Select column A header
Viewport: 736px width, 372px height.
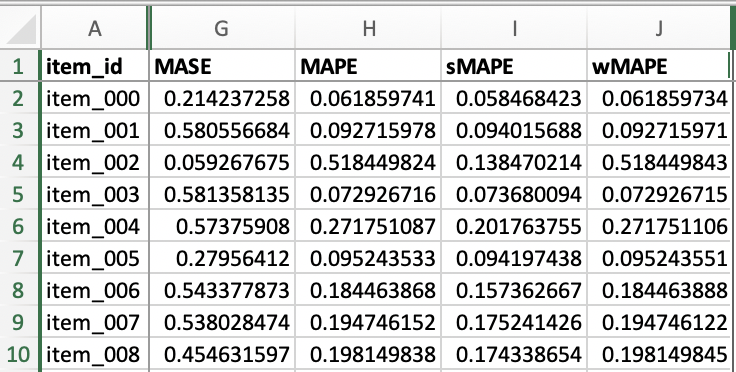[x=95, y=28]
